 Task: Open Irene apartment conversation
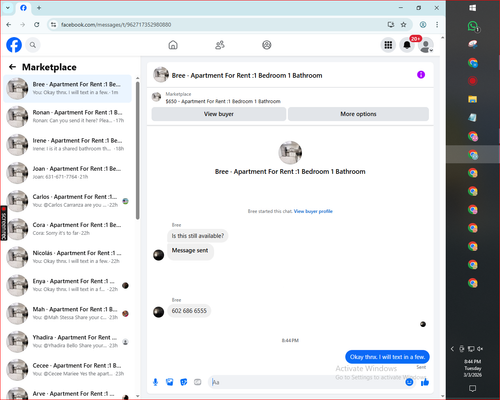(x=68, y=144)
